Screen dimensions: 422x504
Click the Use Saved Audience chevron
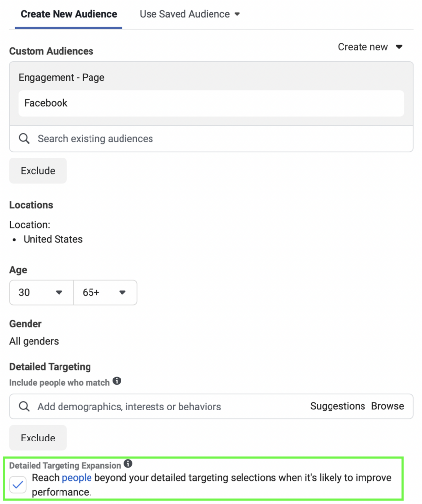point(238,14)
